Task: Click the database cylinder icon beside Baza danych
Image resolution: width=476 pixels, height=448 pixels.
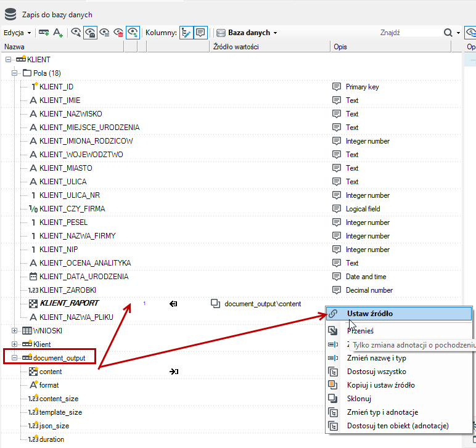Action: click(221, 33)
